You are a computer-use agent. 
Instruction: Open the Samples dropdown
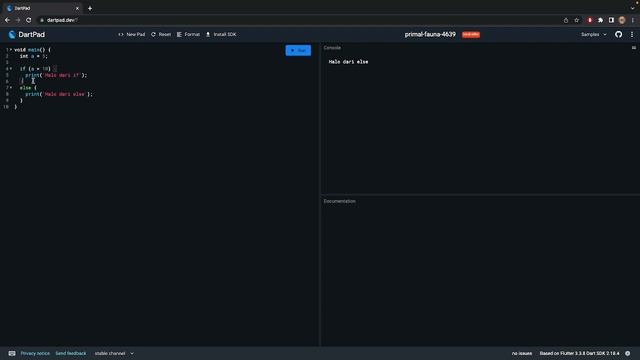(x=593, y=35)
